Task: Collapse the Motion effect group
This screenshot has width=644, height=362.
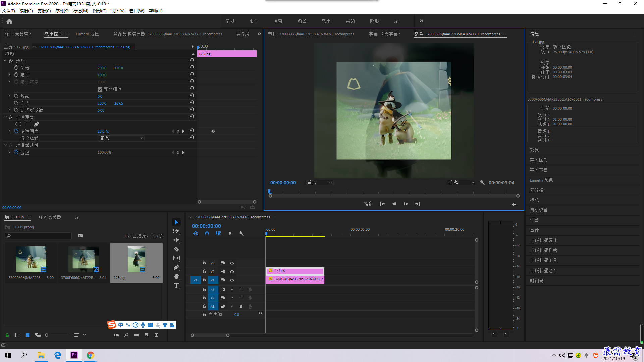Action: point(5,61)
